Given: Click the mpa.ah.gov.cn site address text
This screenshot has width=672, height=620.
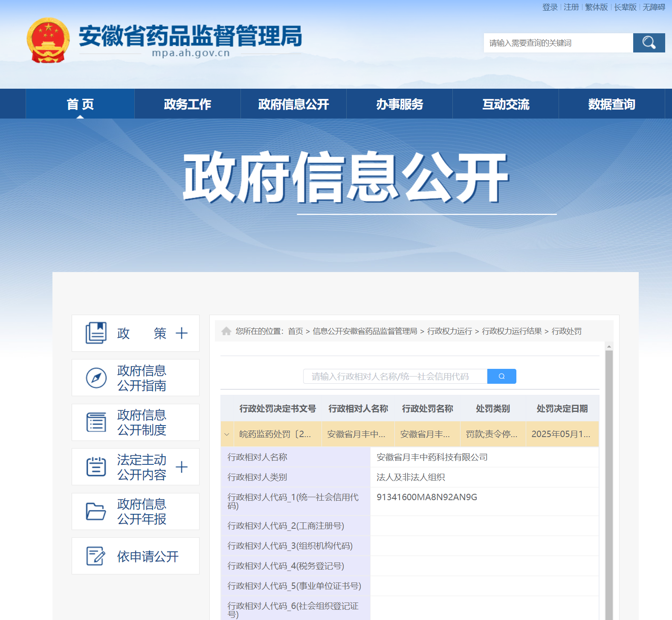Looking at the screenshot, I should 191,53.
